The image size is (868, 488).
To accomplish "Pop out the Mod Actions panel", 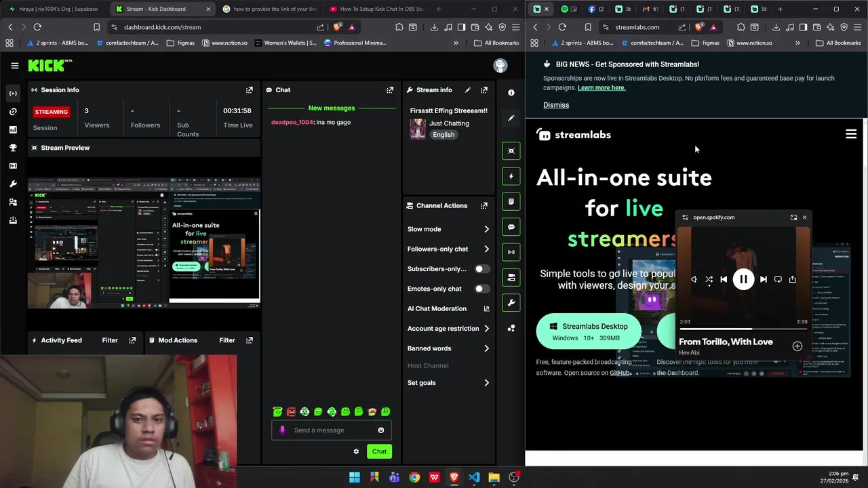I will pyautogui.click(x=250, y=340).
